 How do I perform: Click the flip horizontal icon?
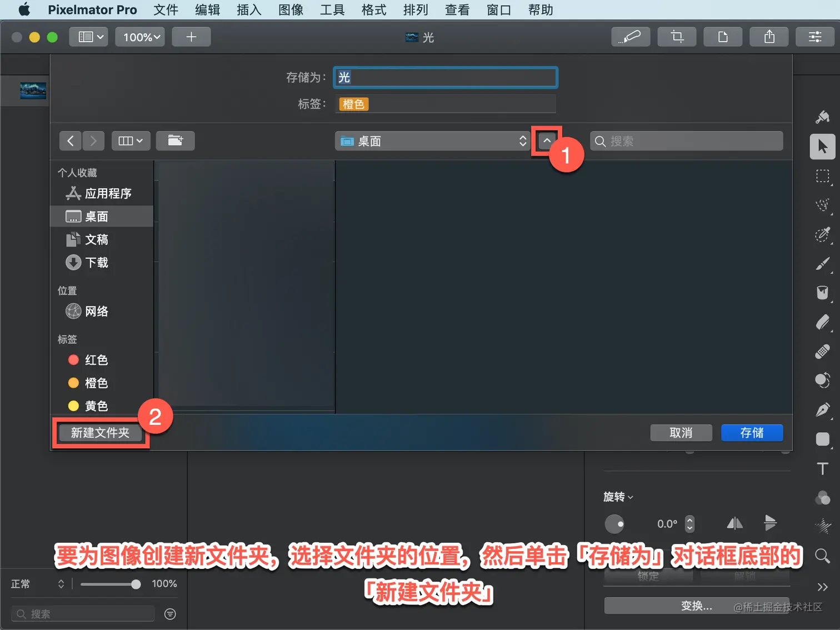pos(734,523)
